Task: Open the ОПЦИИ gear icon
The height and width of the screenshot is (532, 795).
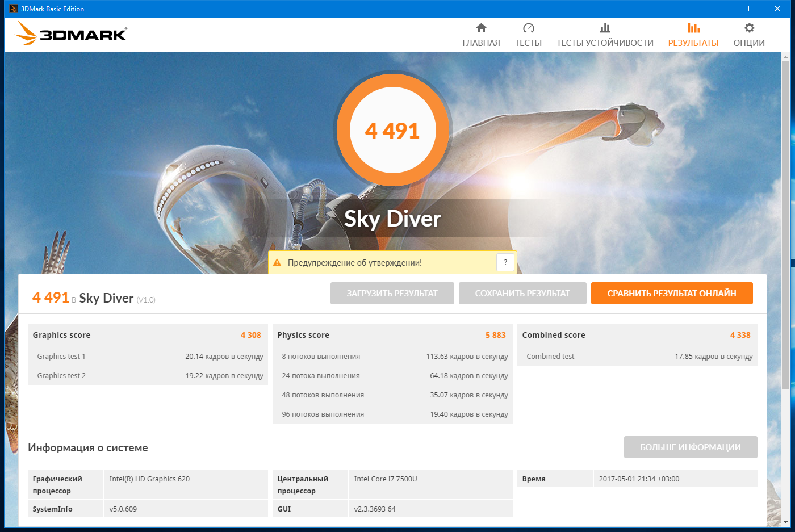Action: point(749,28)
